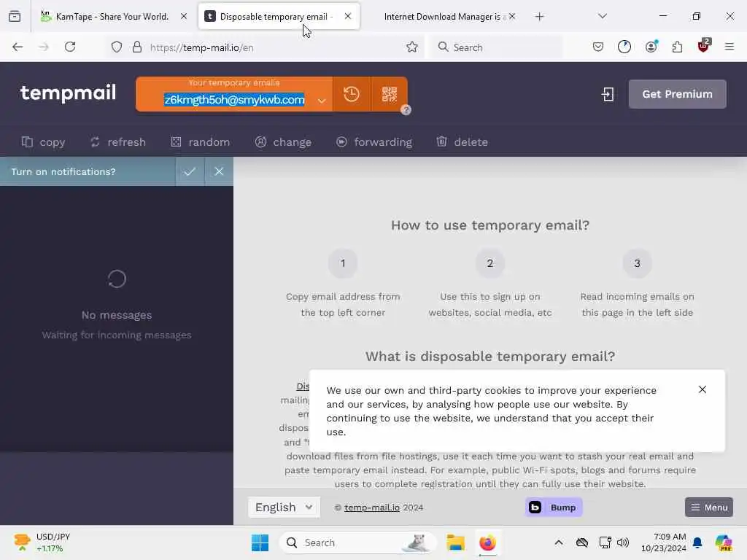Click the sign-in door icon
Image resolution: width=747 pixels, height=560 pixels.
(608, 94)
